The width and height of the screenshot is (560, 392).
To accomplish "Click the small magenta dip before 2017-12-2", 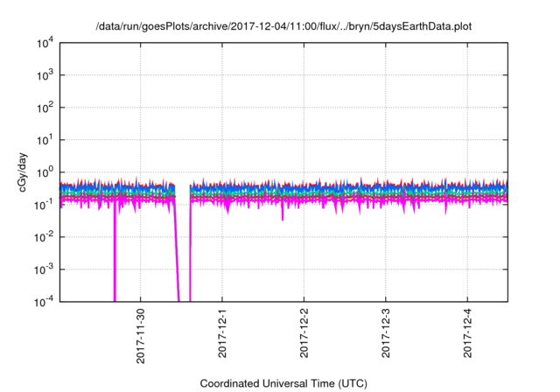I will coord(283,213).
